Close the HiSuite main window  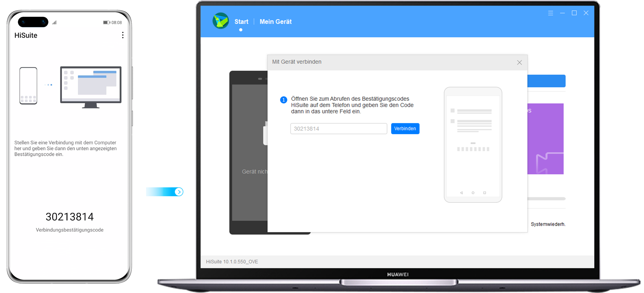tap(586, 13)
